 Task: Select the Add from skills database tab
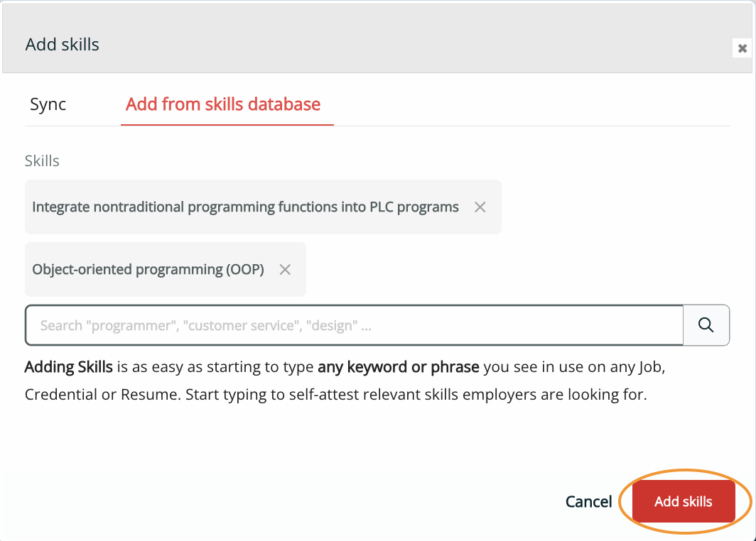[x=223, y=104]
